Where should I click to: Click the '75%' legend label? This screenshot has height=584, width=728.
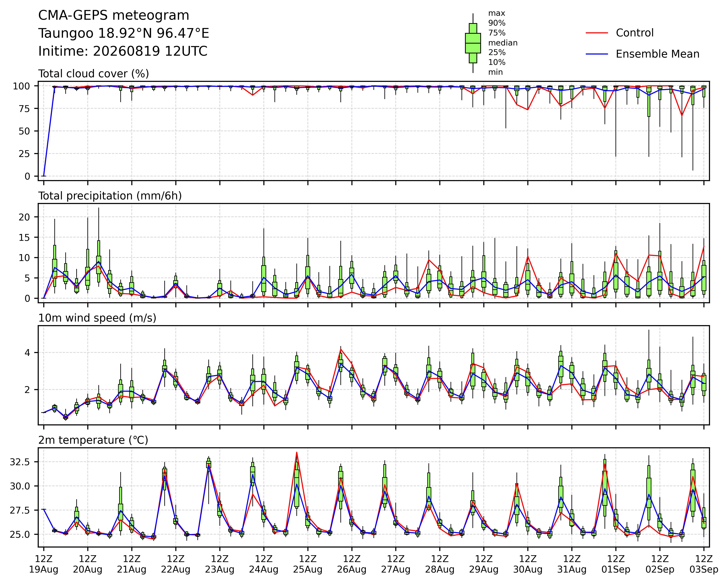[497, 33]
